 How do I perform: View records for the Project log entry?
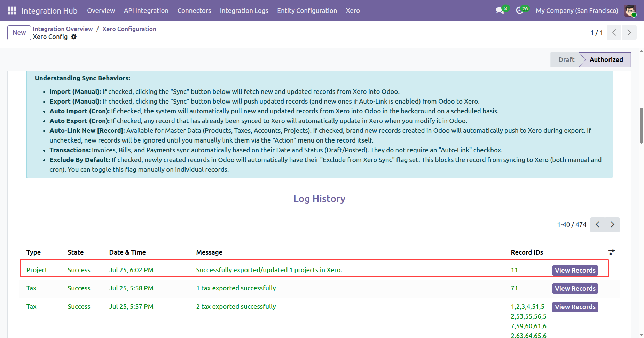(575, 271)
